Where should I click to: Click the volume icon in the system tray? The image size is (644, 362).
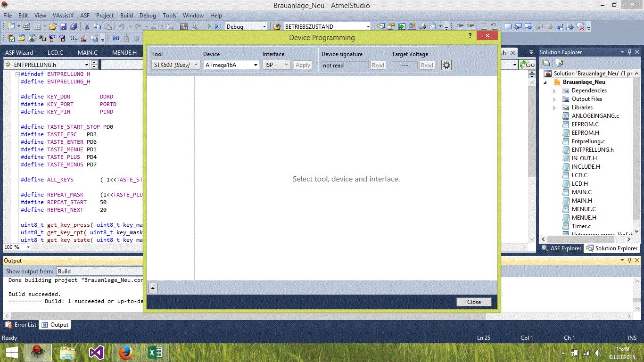coord(598,353)
